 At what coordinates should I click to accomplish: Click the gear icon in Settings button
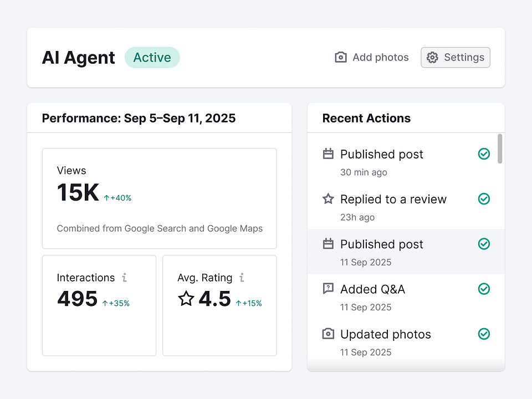point(433,58)
